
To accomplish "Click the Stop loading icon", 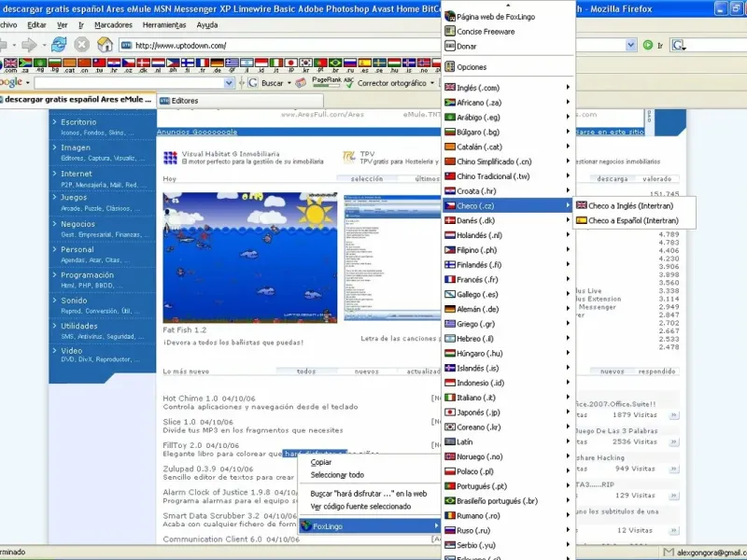I will pos(82,45).
